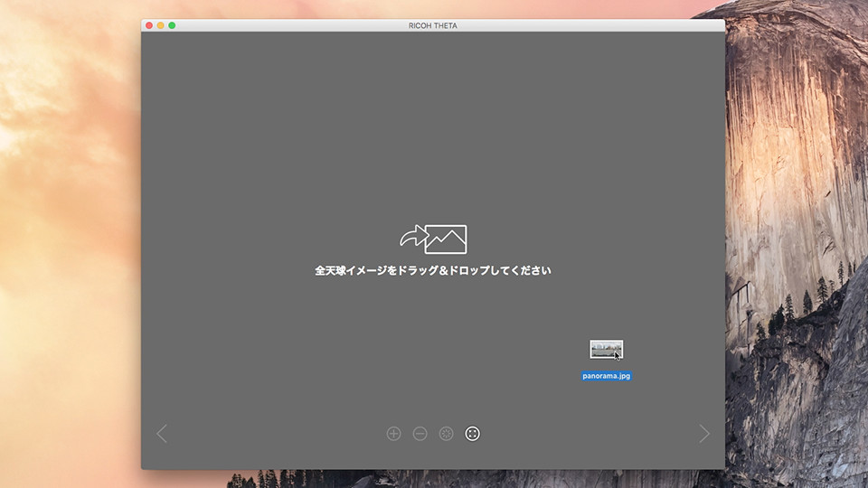This screenshot has width=868, height=488.
Task: Select the panorama.jpg thumbnail
Action: [606, 349]
